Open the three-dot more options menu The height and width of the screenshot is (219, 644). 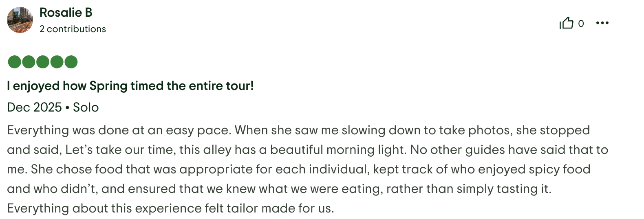click(x=602, y=23)
